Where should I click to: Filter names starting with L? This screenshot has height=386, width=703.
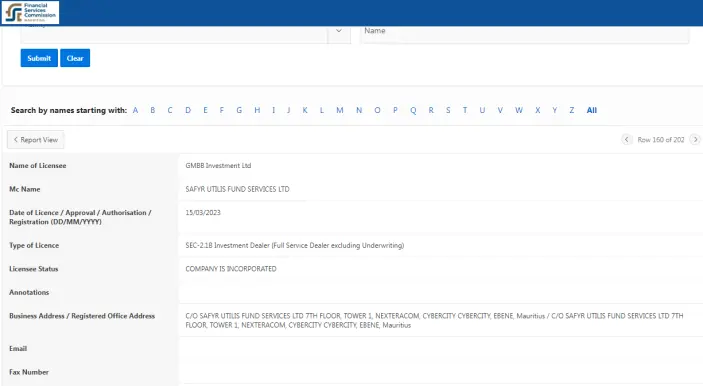(x=322, y=110)
